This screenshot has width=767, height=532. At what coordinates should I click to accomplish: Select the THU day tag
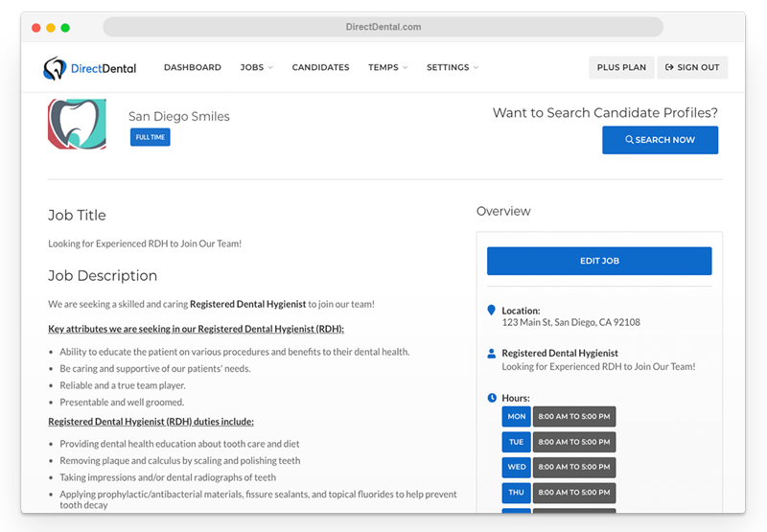516,493
